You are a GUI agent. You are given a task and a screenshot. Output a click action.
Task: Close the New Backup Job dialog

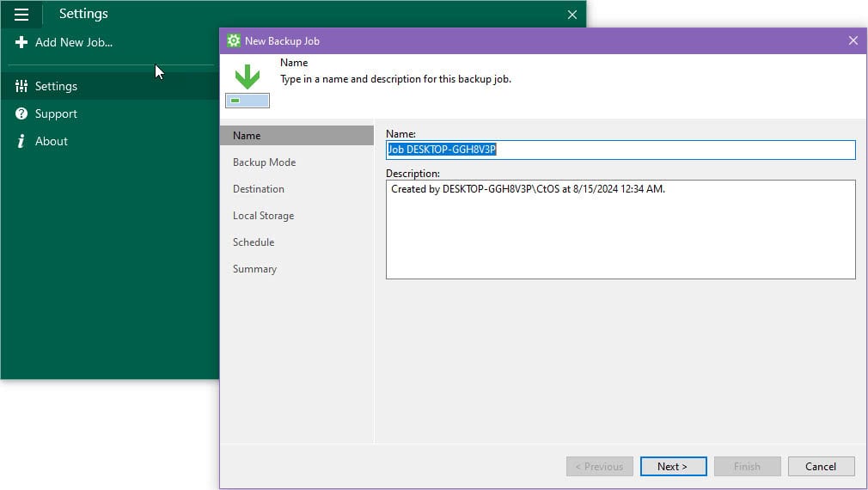click(853, 40)
